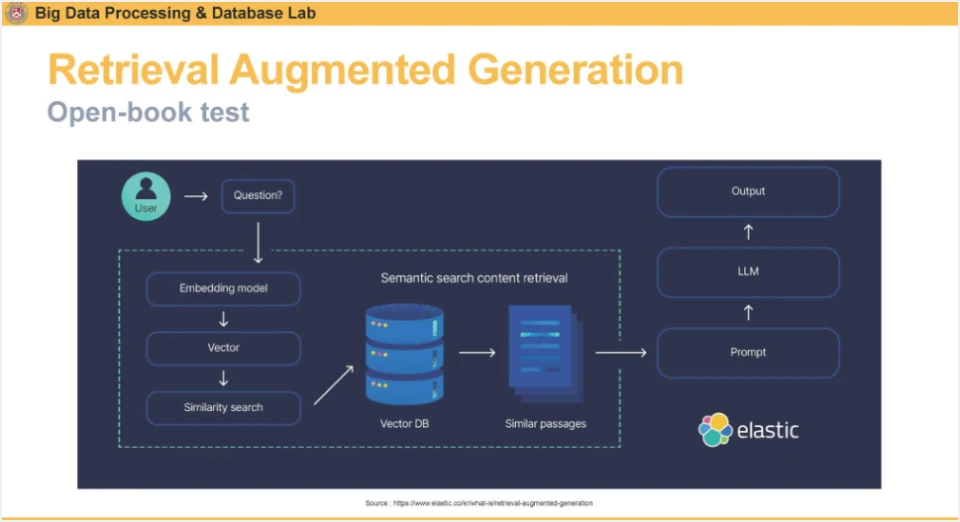Select the LLM box
The image size is (960, 522).
tap(748, 272)
